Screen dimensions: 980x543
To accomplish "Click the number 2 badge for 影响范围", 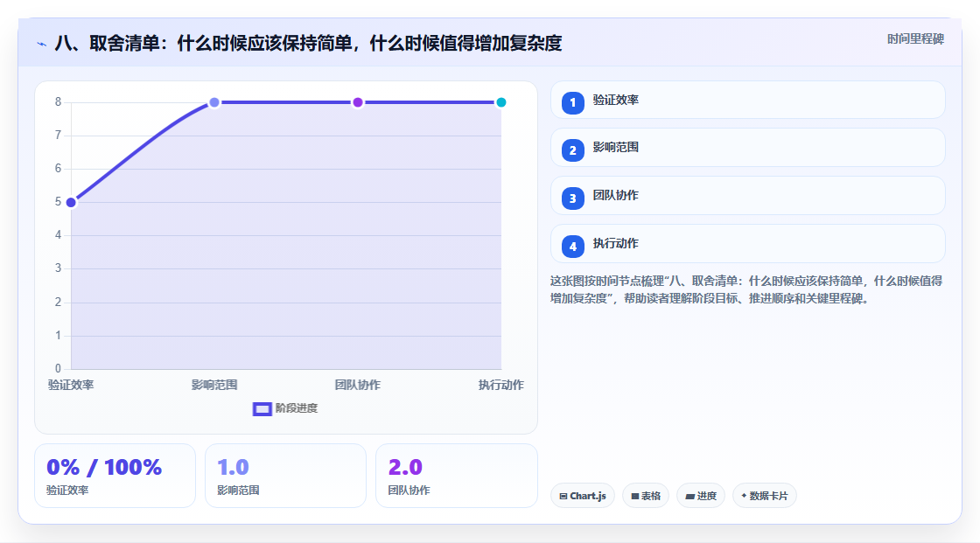I will [x=572, y=150].
